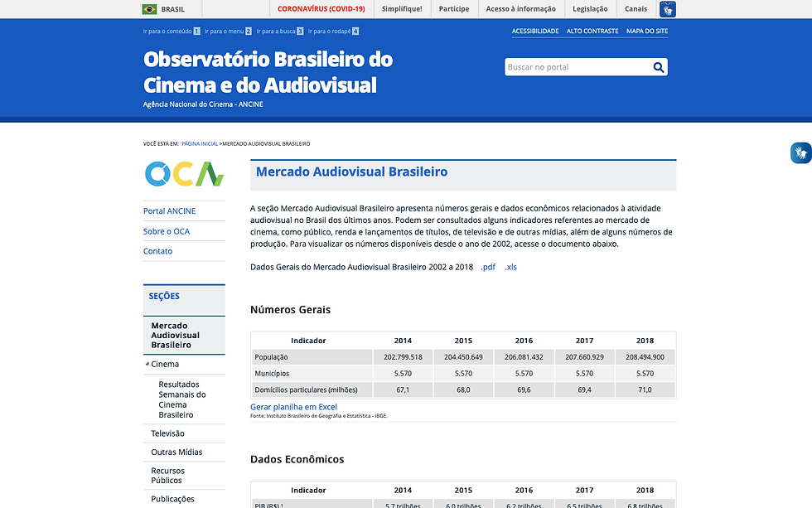
Task: Click population value 207.660.929
Action: point(584,357)
